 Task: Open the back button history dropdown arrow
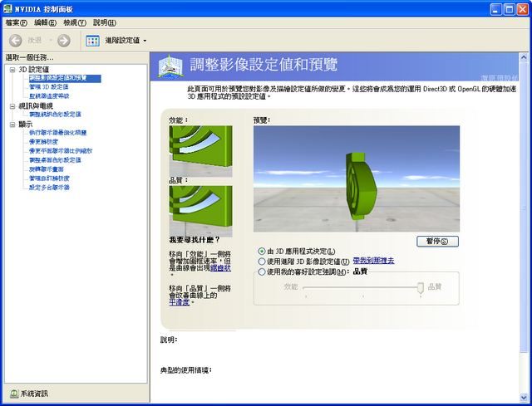pyautogui.click(x=51, y=41)
